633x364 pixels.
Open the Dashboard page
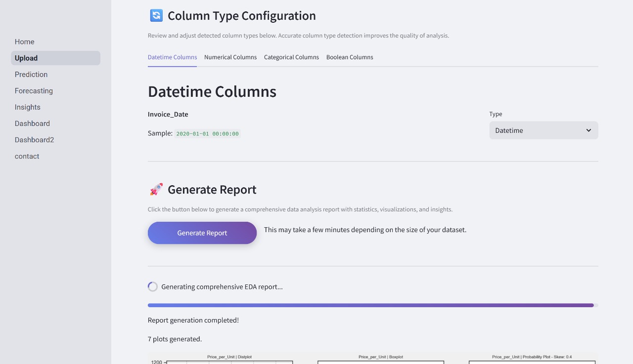click(32, 123)
